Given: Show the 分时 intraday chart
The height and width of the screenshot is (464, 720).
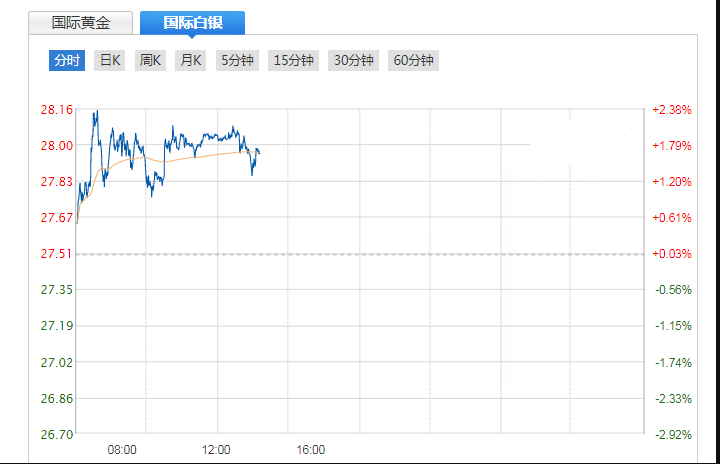Looking at the screenshot, I should coord(67,61).
